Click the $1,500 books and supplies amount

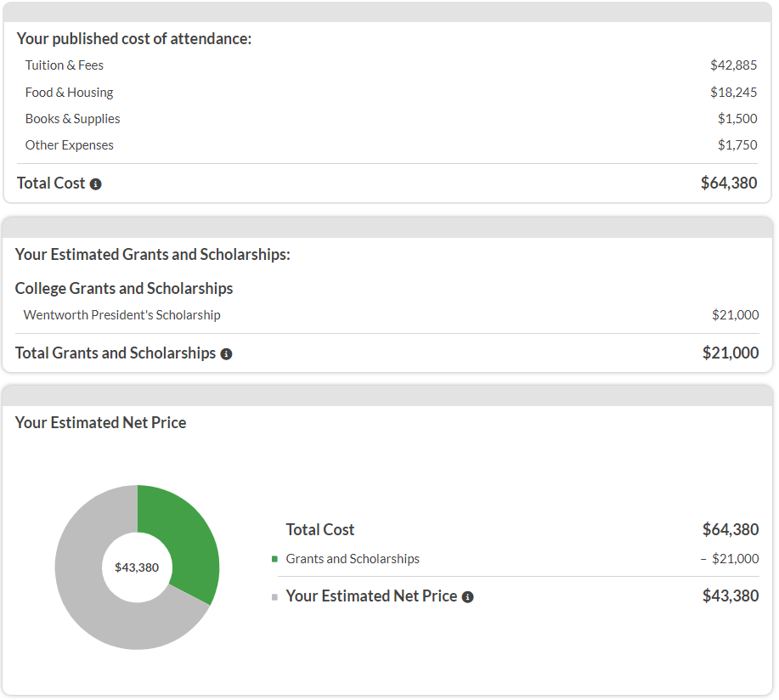[x=737, y=119]
